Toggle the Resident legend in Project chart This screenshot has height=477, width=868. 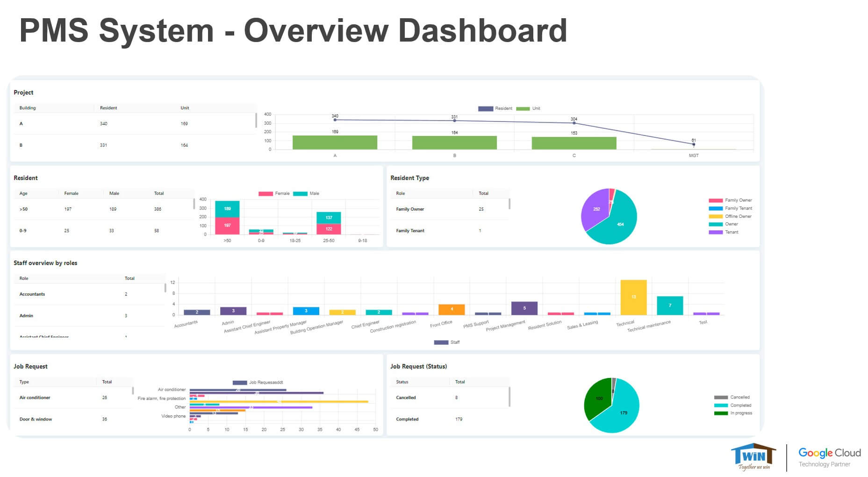tap(495, 108)
